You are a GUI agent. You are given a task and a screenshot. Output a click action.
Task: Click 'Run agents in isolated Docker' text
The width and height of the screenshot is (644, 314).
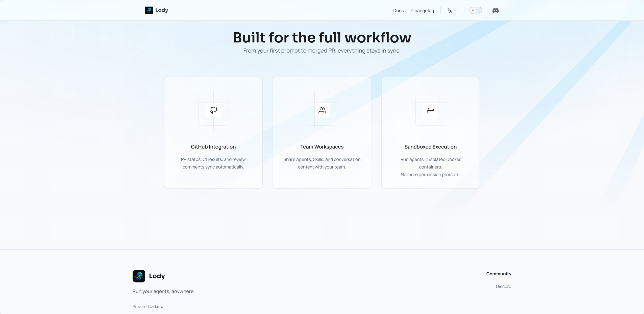(430, 163)
